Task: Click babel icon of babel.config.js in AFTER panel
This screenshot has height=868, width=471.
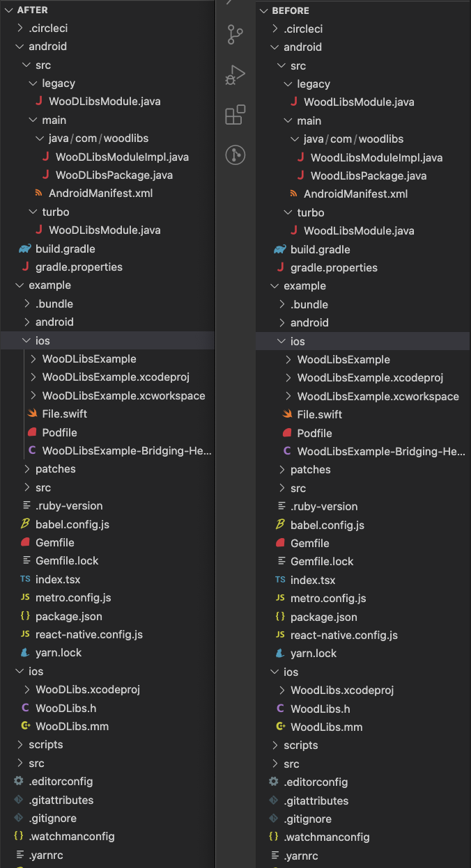Action: pyautogui.click(x=25, y=524)
